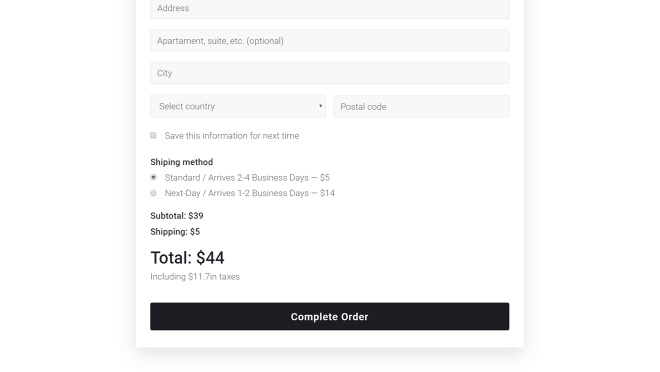Click the $5 price on Standard option
This screenshot has width=660, height=372.
click(325, 178)
